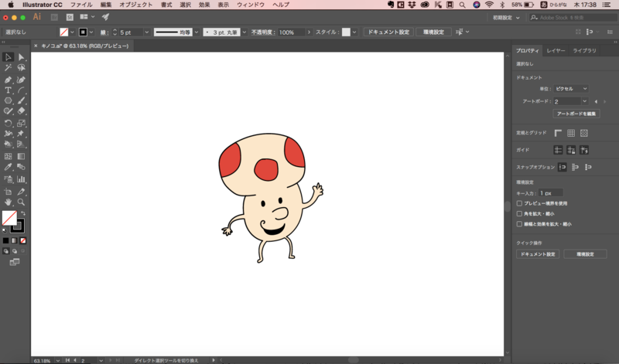Open the Change Screen Mode button

click(14, 262)
